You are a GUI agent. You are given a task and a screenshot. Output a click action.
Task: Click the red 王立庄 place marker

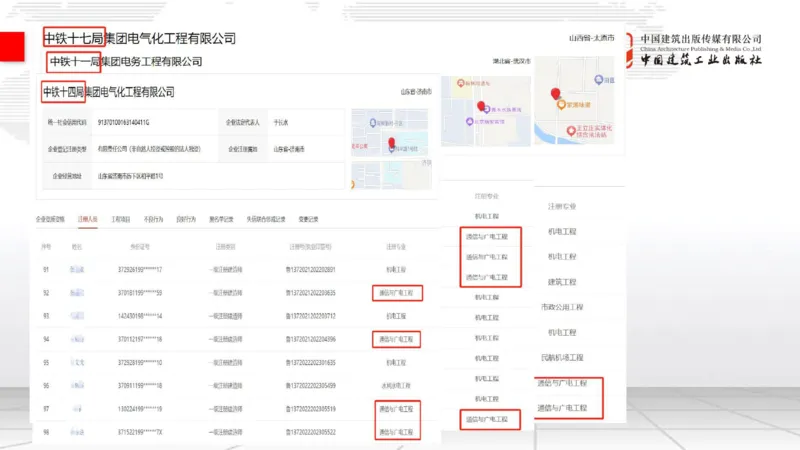click(x=571, y=131)
